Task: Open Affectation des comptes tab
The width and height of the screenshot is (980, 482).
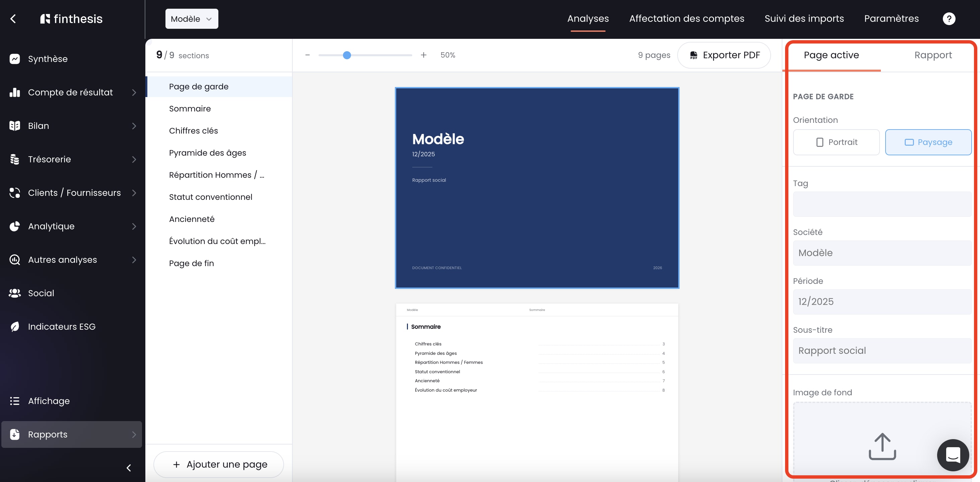Action: [x=686, y=19]
